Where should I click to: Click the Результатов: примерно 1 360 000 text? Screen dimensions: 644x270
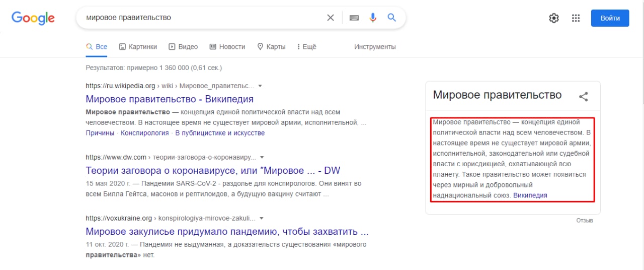coord(154,67)
